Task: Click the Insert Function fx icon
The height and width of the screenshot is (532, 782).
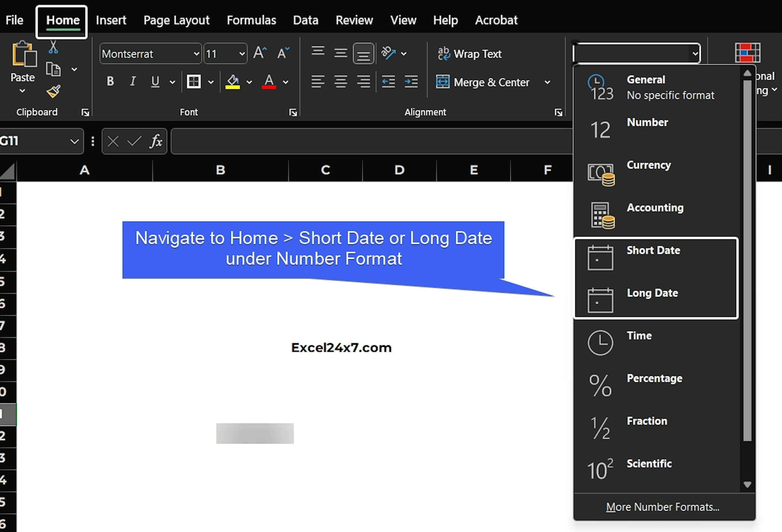Action: click(x=156, y=141)
